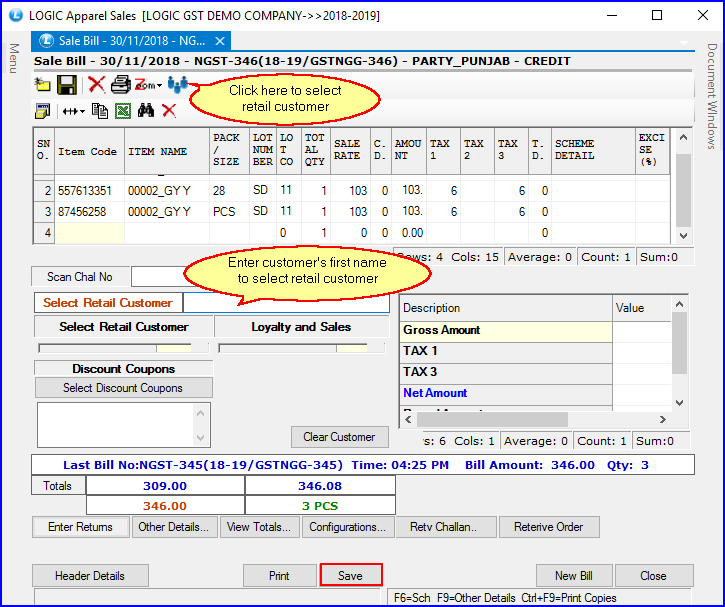Click empty Item Code cell in row 4
Image resolution: width=725 pixels, height=607 pixels.
90,233
